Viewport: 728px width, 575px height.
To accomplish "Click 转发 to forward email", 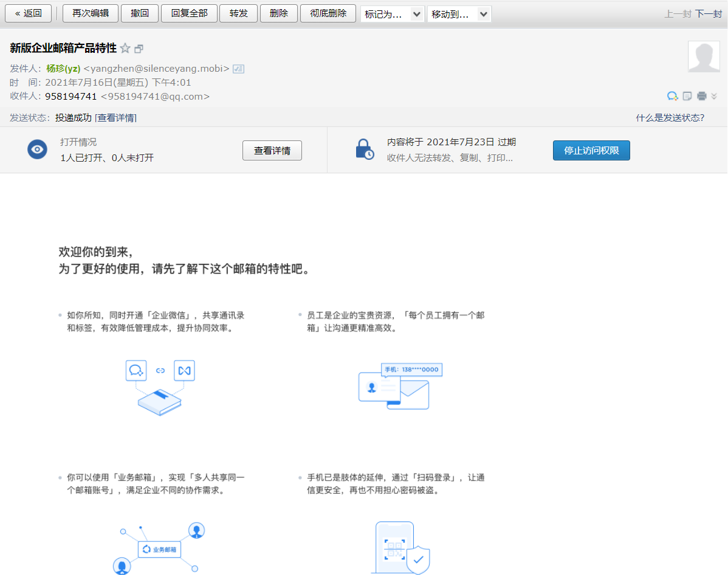I will click(x=238, y=13).
